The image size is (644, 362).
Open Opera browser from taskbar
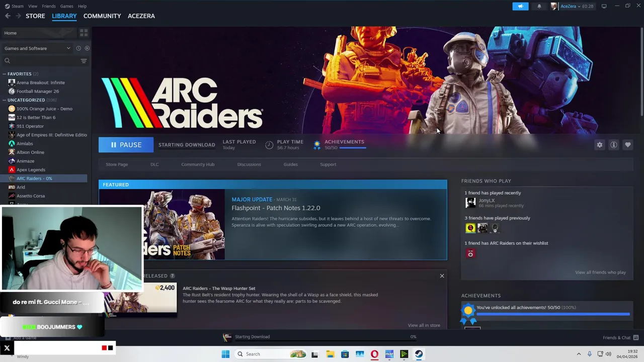(x=374, y=354)
